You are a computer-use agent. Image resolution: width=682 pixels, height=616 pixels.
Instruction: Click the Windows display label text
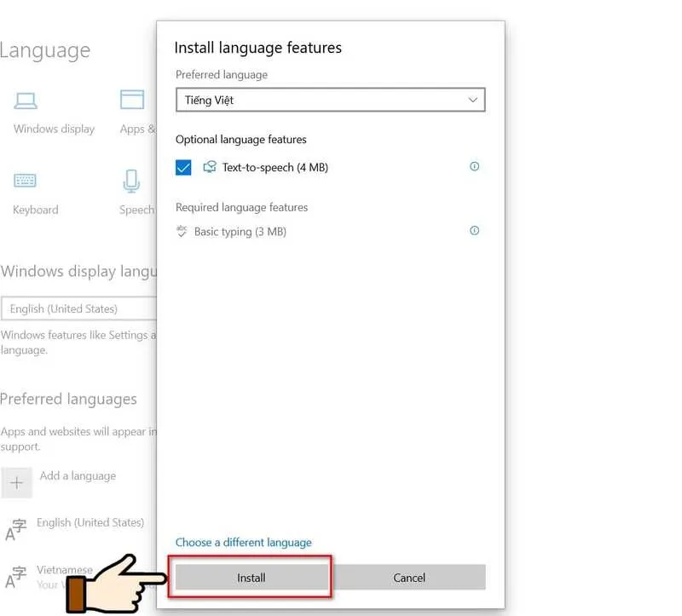pyautogui.click(x=54, y=130)
